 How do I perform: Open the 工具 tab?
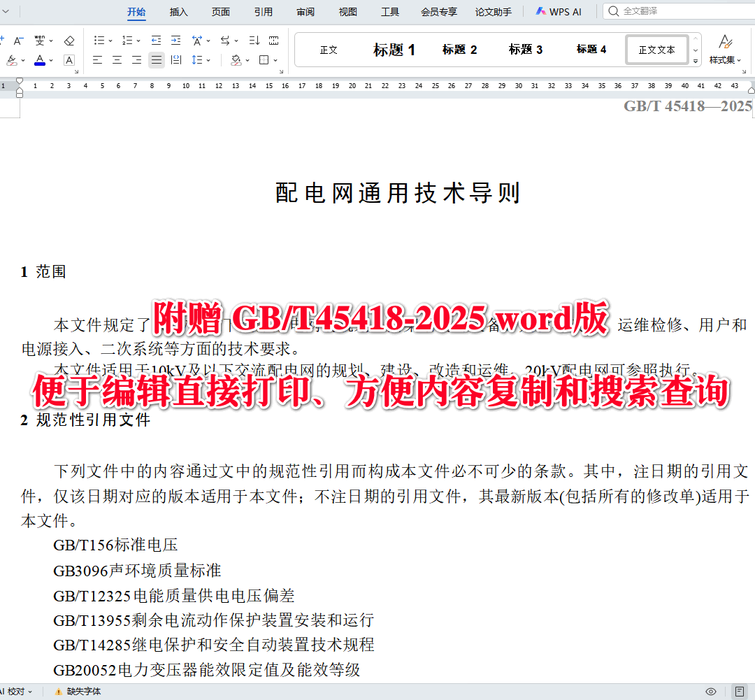pos(390,12)
